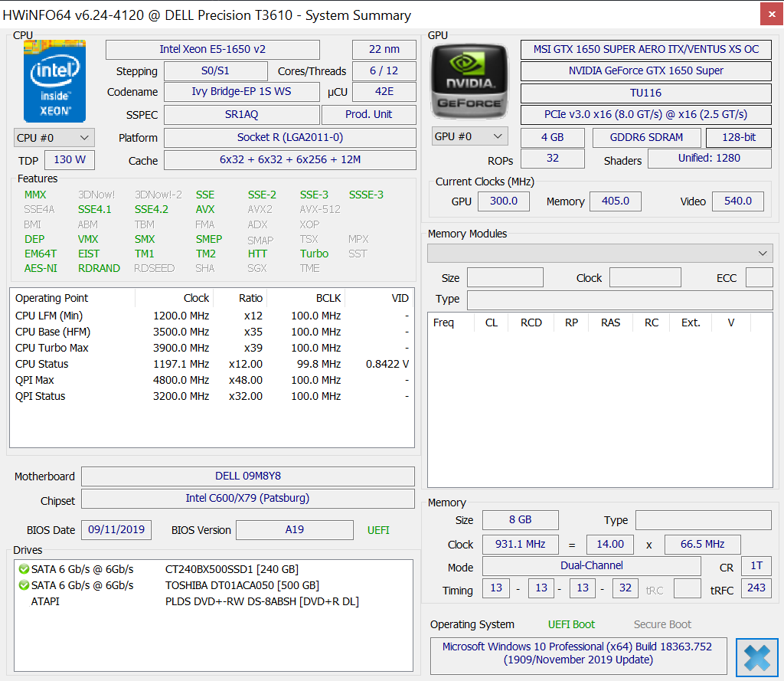The height and width of the screenshot is (681, 784).
Task: Click the Intel C600/X79 (Patsburg) chipset field
Action: pos(248,499)
